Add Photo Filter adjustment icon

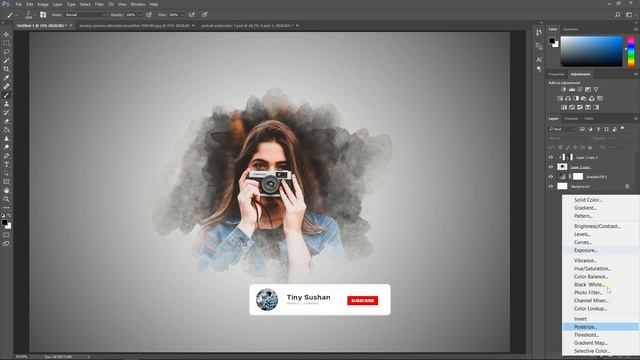[x=584, y=98]
